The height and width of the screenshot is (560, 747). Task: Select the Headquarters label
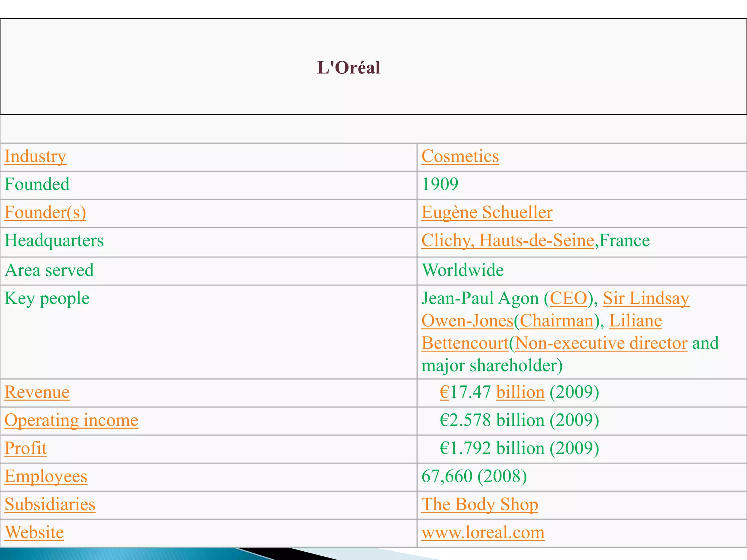coord(54,241)
